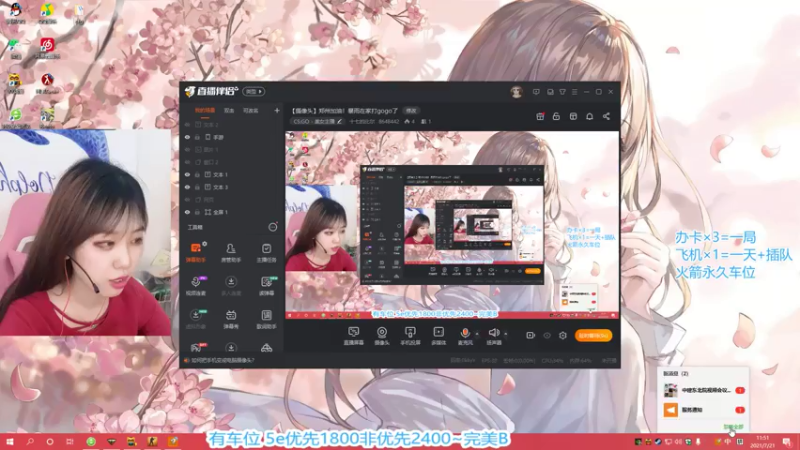Expand microphone options arrow

pos(477,334)
